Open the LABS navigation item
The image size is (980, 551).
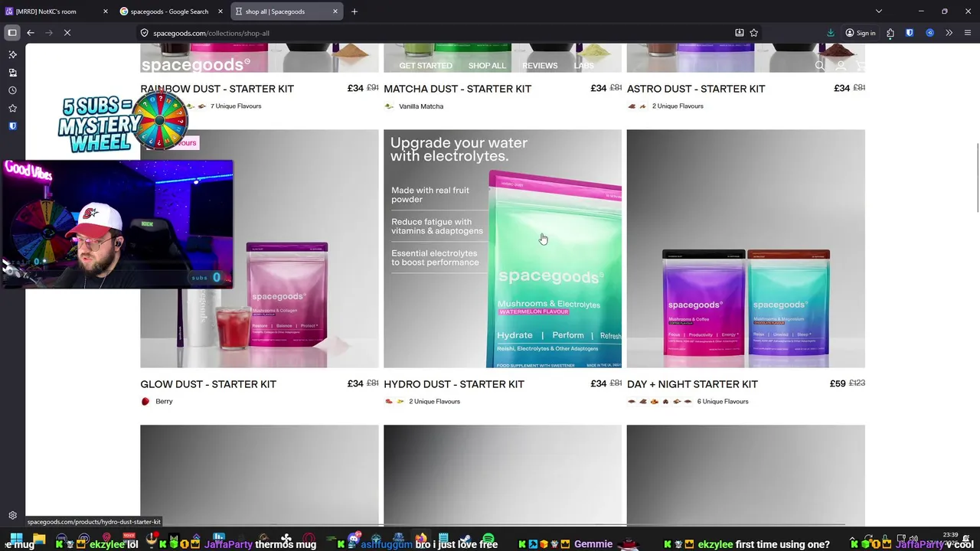pyautogui.click(x=583, y=66)
